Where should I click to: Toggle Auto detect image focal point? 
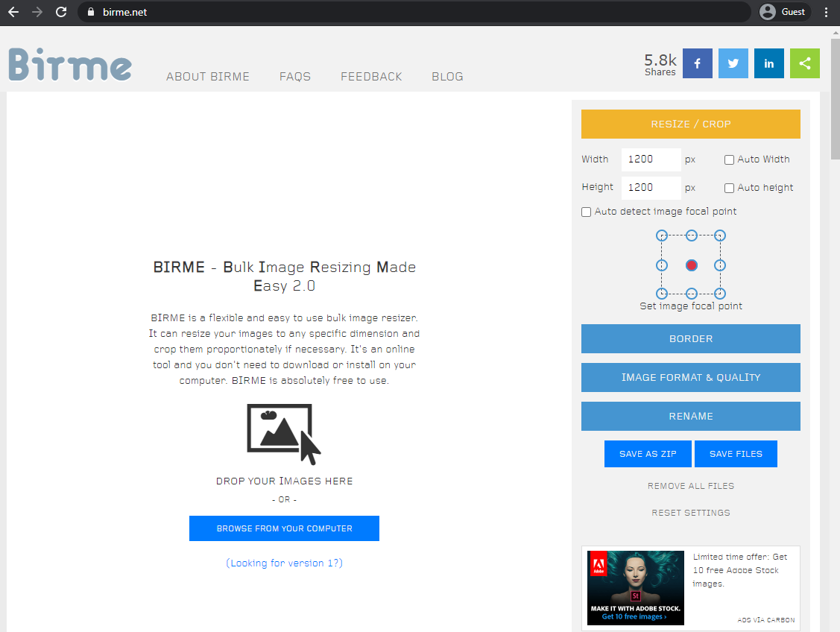586,212
